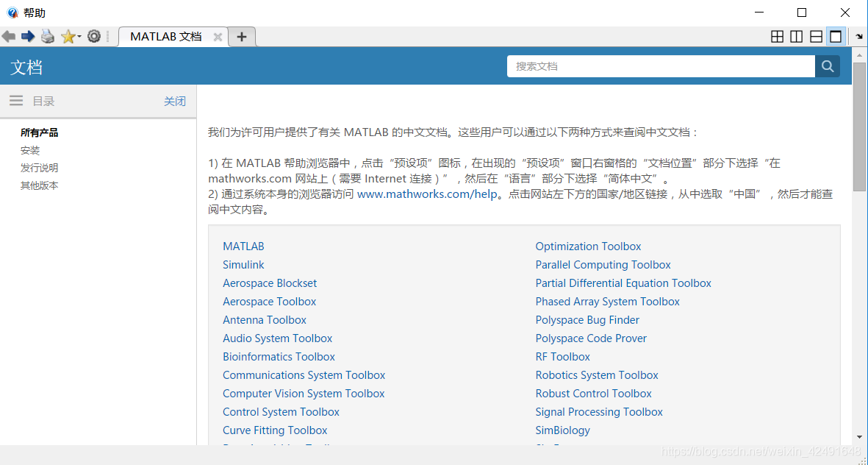Close the contents panel via 关闭
The width and height of the screenshot is (868, 465).
175,101
